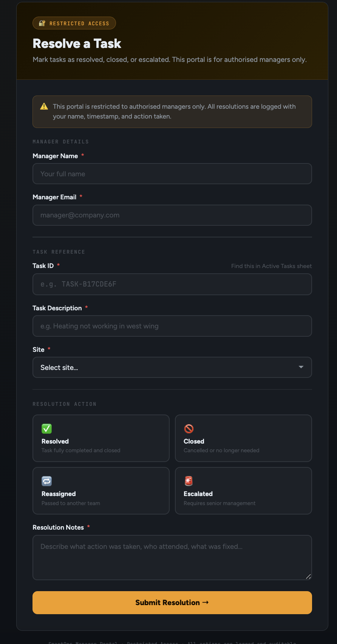Click the warning triangle in the notice banner

[x=44, y=106]
